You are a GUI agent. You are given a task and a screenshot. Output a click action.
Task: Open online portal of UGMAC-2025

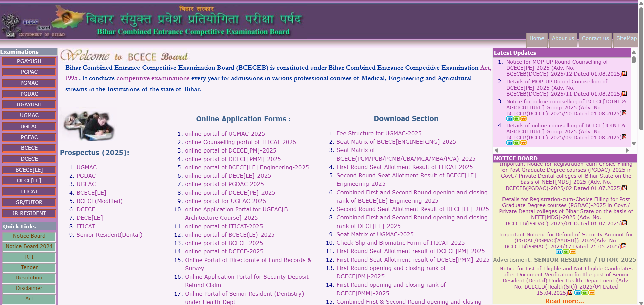point(225,134)
